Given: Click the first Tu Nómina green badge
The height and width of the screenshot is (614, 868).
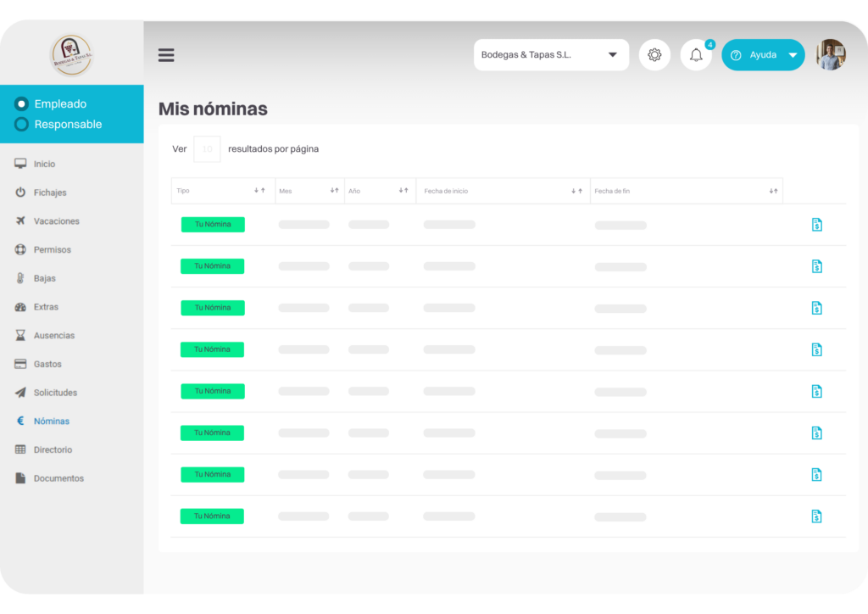Looking at the screenshot, I should pyautogui.click(x=213, y=224).
